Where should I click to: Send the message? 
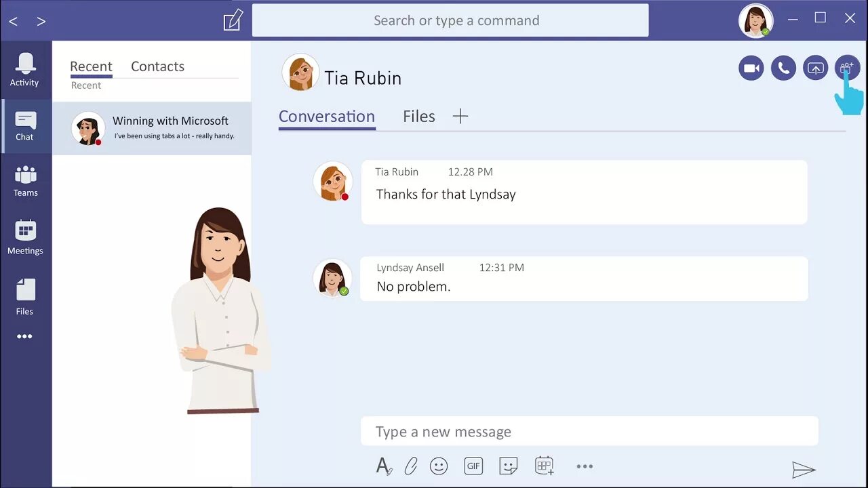[x=804, y=469]
